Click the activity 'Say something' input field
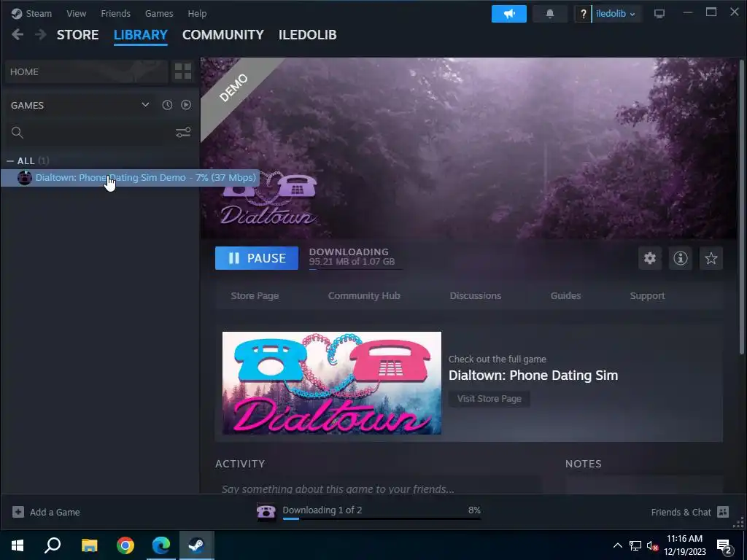747x560 pixels. tap(379, 486)
